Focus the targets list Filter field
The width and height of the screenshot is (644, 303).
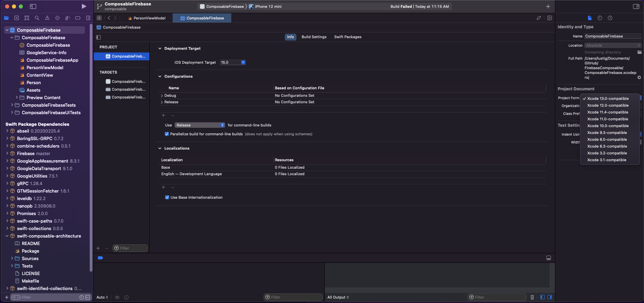[x=130, y=248]
